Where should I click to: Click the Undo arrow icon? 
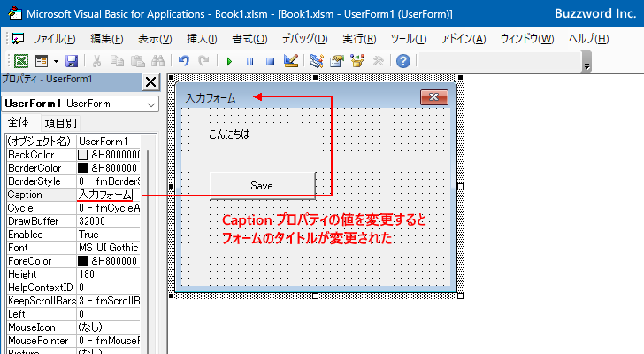click(x=184, y=61)
